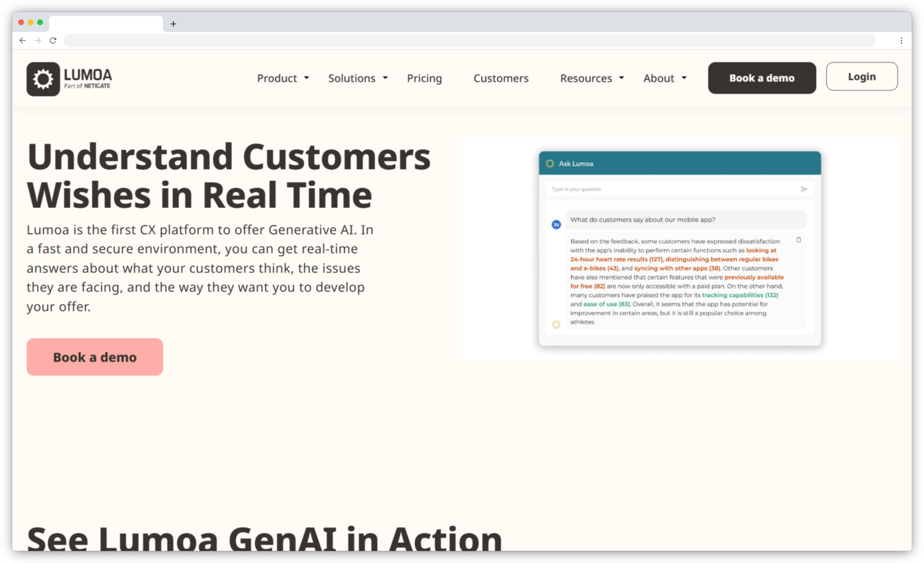Click the browser reload icon
The height and width of the screenshot is (563, 924).
[x=53, y=40]
